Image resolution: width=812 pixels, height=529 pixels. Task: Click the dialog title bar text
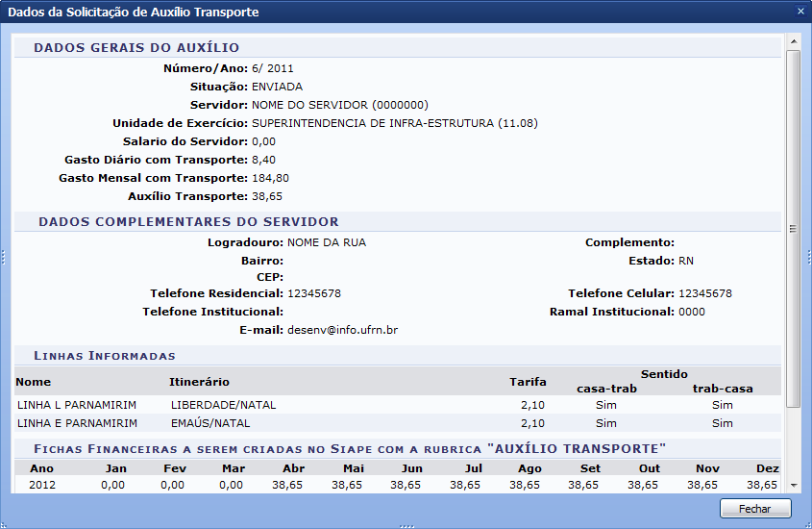134,12
